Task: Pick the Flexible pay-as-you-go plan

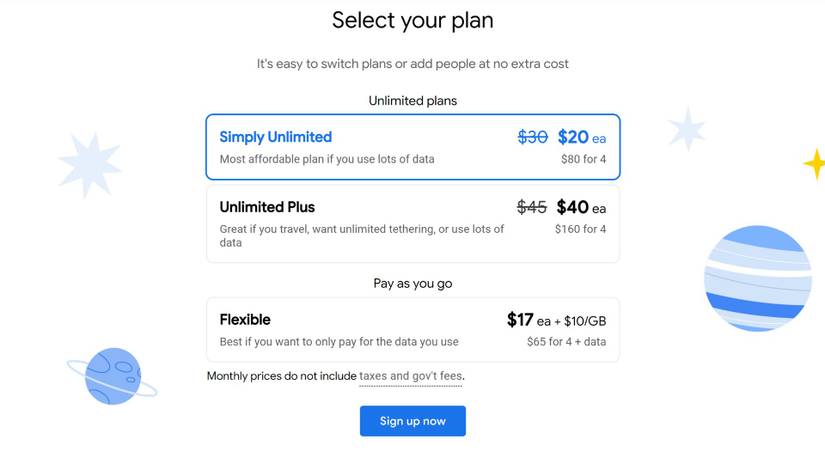Action: pyautogui.click(x=245, y=320)
